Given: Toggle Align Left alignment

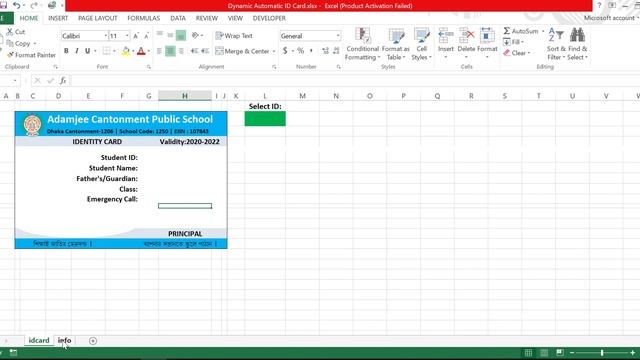Looking at the screenshot, I should tap(160, 51).
